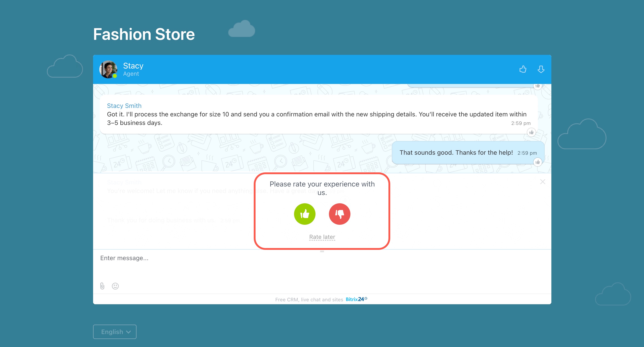Open the Bitrix24 link in footer
Screen dimensions: 644x347
click(356, 299)
